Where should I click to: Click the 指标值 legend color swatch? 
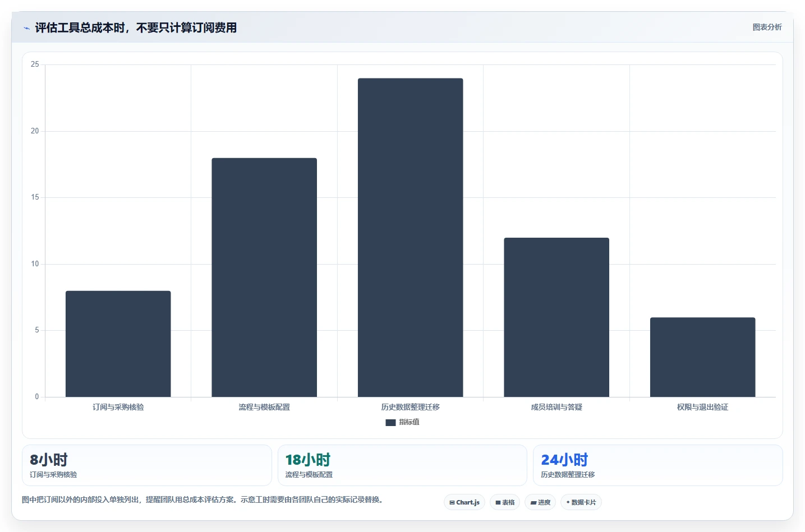click(390, 423)
